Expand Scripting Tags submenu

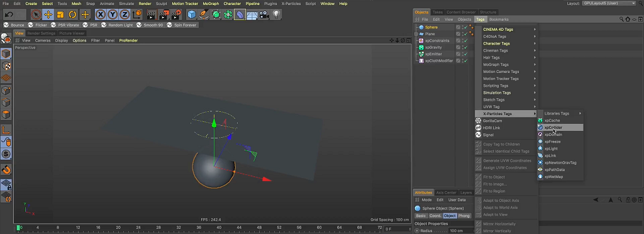pyautogui.click(x=506, y=86)
